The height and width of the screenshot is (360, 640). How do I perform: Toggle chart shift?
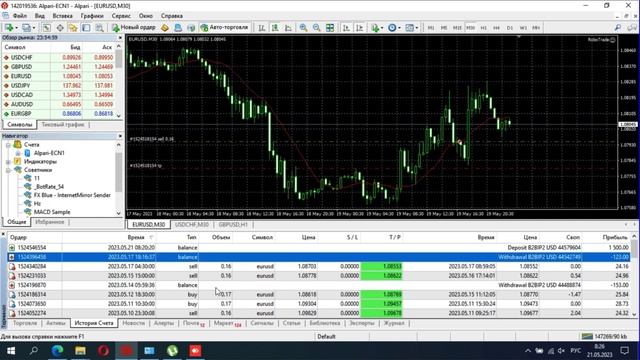[x=359, y=27]
